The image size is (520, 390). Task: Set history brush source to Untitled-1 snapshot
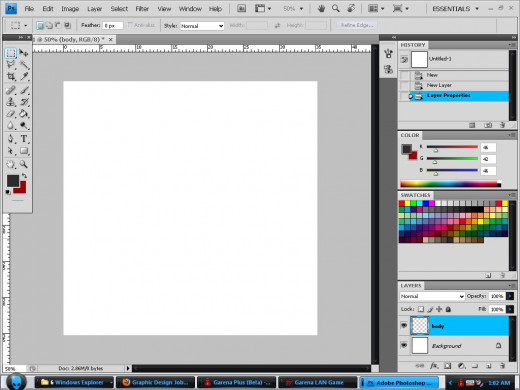pos(404,59)
